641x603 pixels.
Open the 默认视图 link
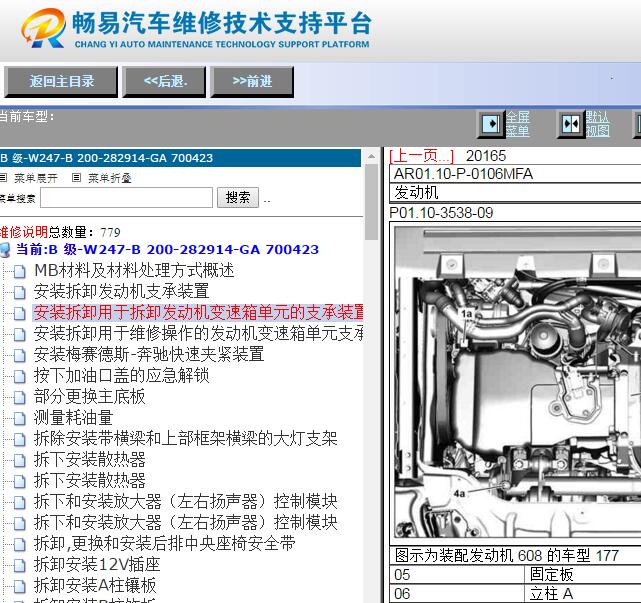[598, 124]
